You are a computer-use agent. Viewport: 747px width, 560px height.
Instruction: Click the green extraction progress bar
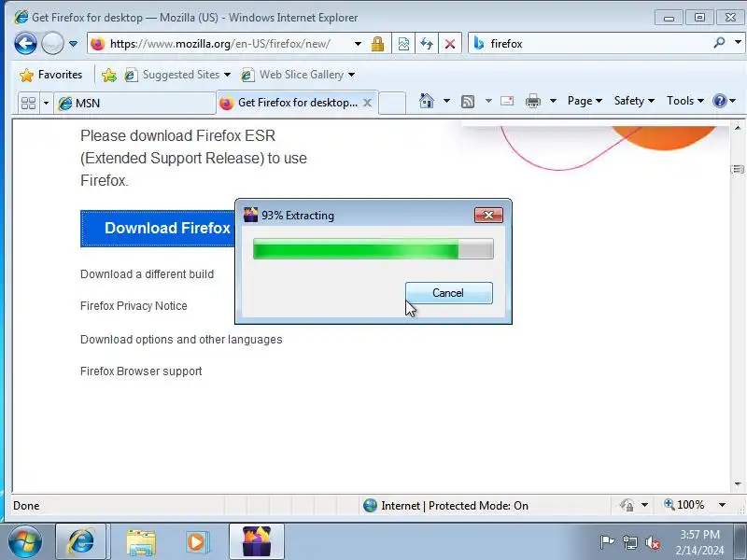373,248
